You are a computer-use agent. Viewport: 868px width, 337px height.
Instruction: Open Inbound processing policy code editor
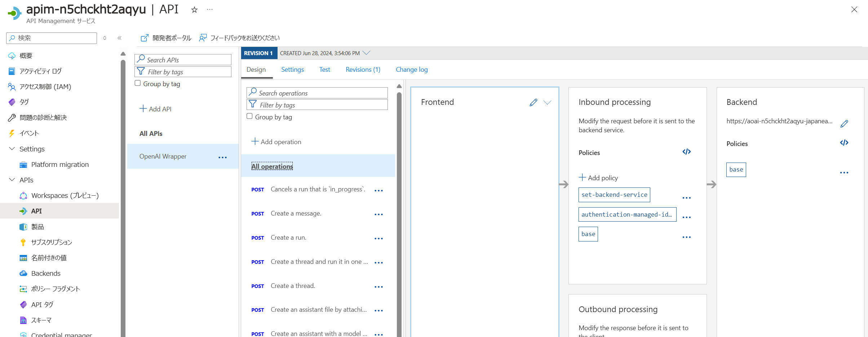coord(687,152)
